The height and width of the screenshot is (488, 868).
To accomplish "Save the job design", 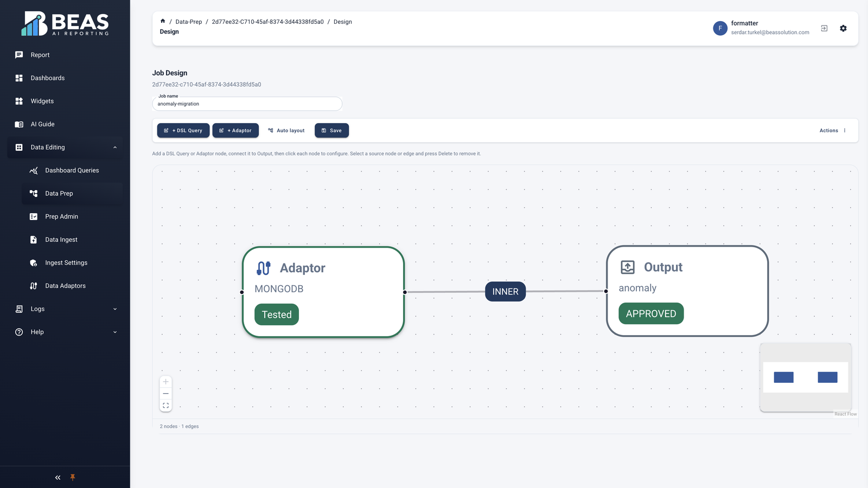I will [x=331, y=131].
